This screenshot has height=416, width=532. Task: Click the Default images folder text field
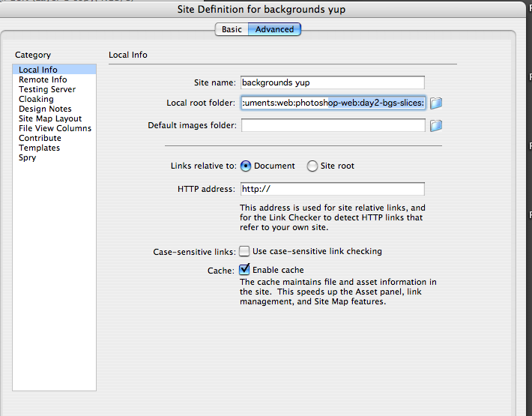point(333,125)
